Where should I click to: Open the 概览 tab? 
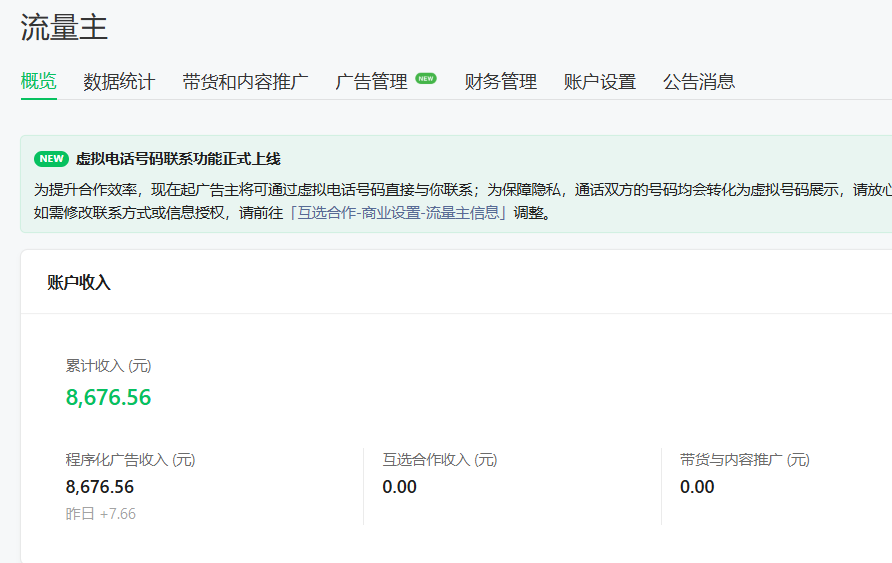(39, 81)
